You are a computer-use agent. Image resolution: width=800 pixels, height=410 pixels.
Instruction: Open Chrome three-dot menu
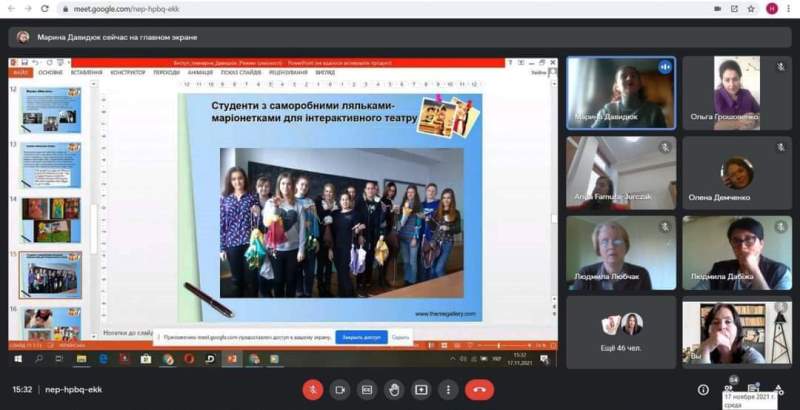pos(788,9)
